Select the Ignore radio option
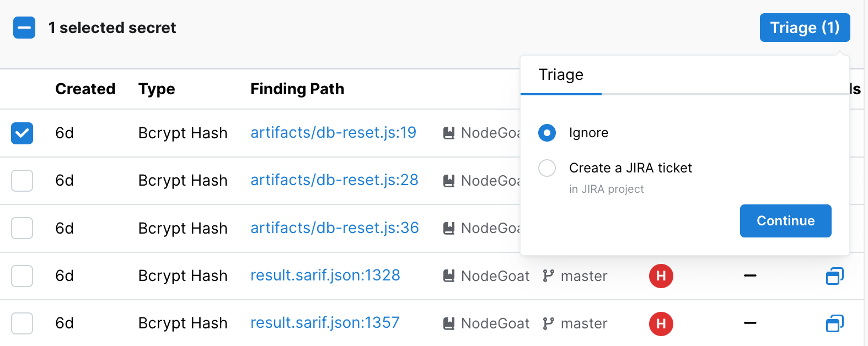Viewport: 868px width, 346px height. pyautogui.click(x=546, y=133)
